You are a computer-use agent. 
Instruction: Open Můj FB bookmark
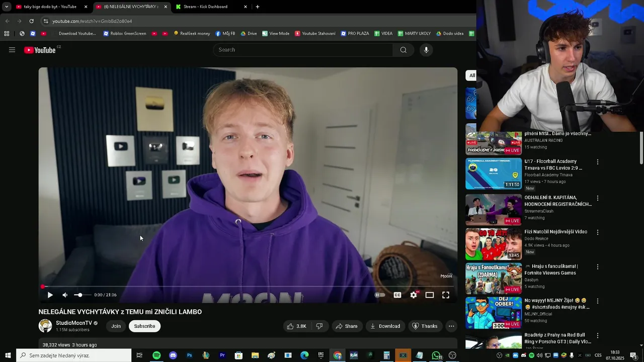pos(225,34)
